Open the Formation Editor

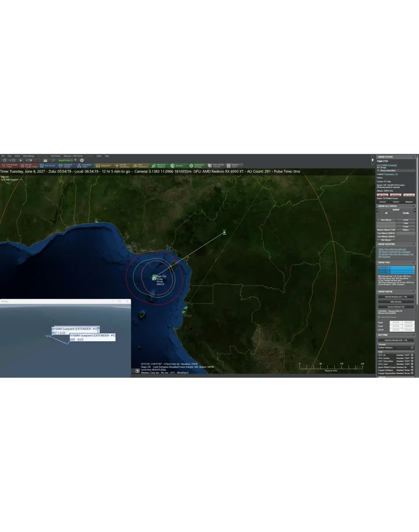tap(85, 165)
